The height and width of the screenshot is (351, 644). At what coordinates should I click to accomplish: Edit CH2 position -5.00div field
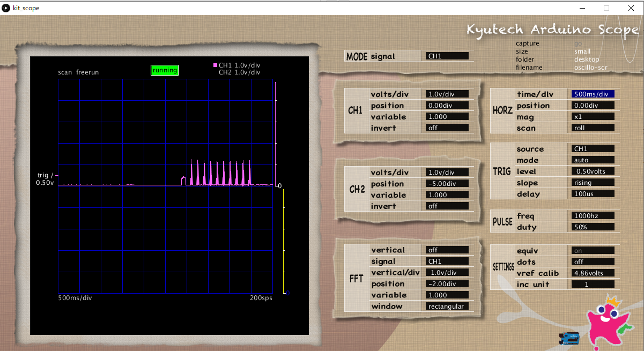447,184
